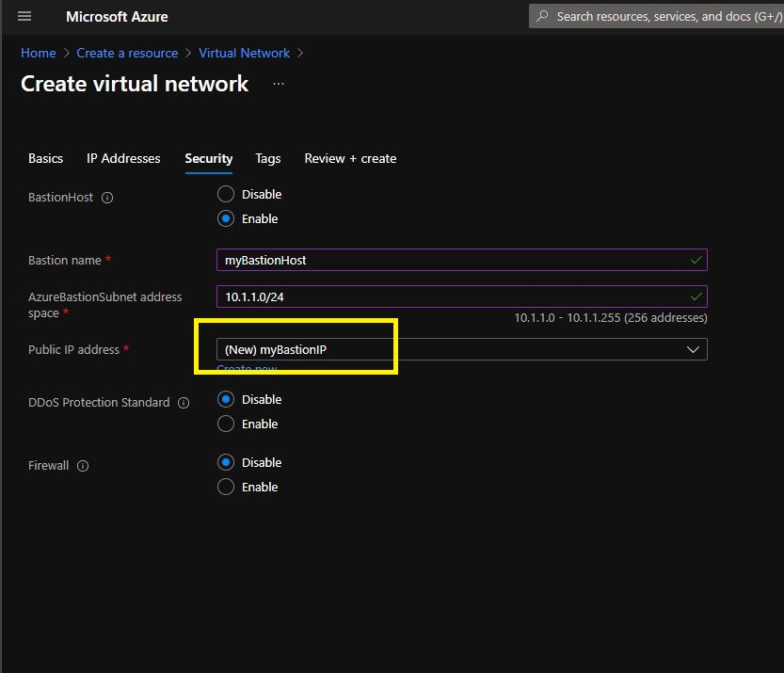Select Disable for Firewall
This screenshot has height=673, width=784.
(x=226, y=463)
